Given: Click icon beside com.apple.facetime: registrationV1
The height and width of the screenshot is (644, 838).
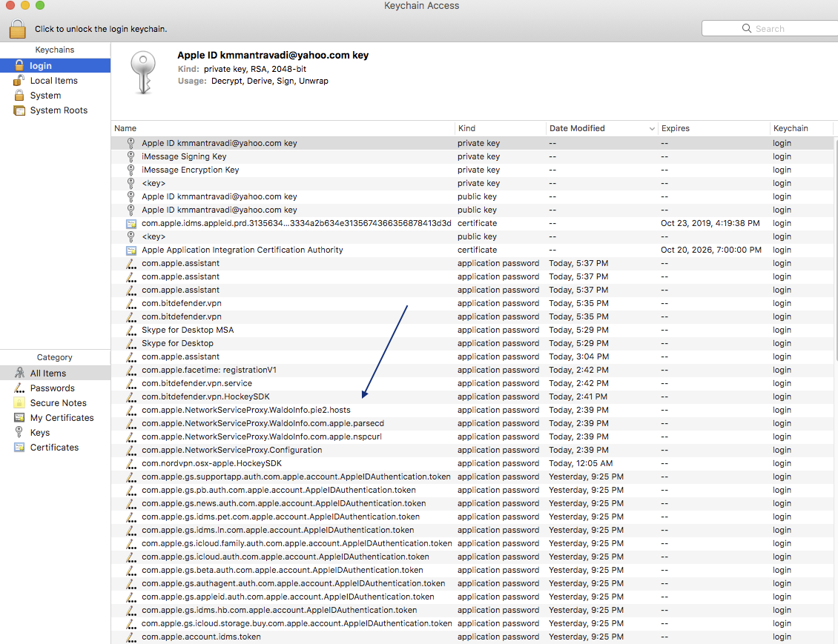Looking at the screenshot, I should [x=131, y=371].
